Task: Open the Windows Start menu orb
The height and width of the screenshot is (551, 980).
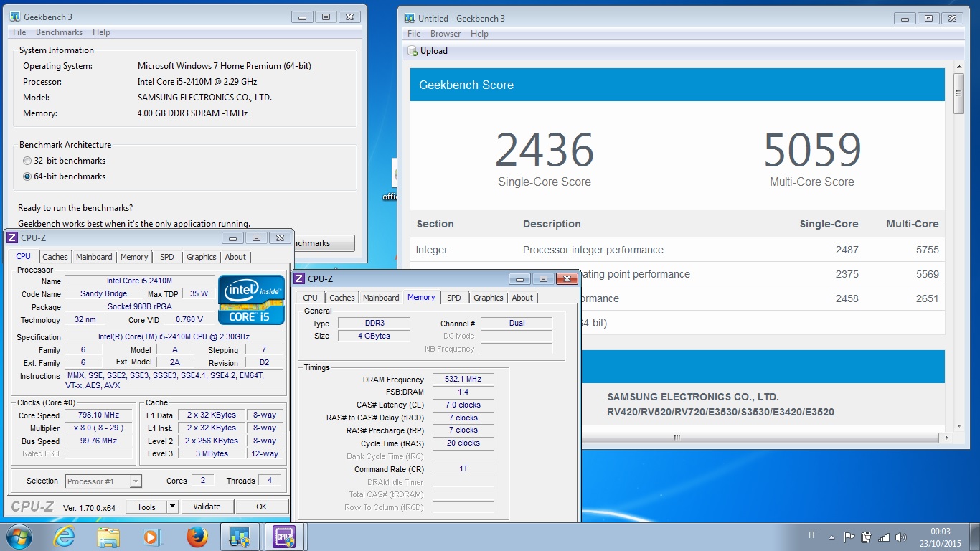Action: coord(19,537)
